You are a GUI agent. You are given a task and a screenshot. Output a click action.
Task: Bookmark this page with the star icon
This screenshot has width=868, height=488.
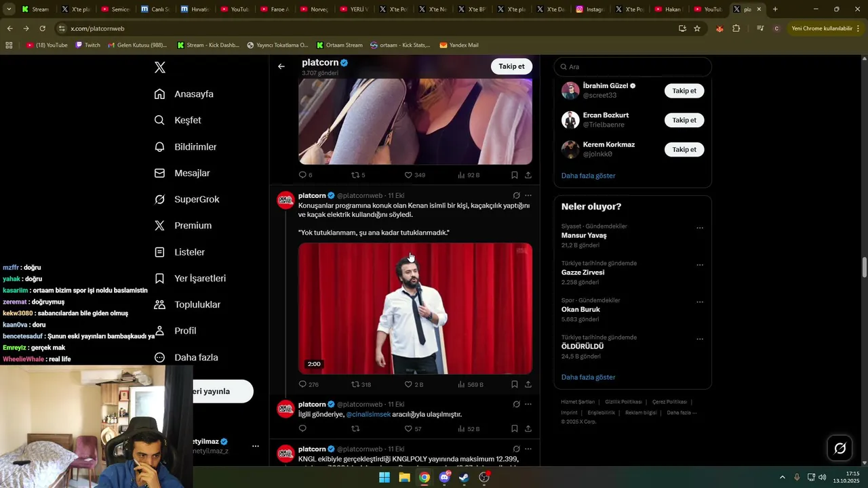click(697, 28)
